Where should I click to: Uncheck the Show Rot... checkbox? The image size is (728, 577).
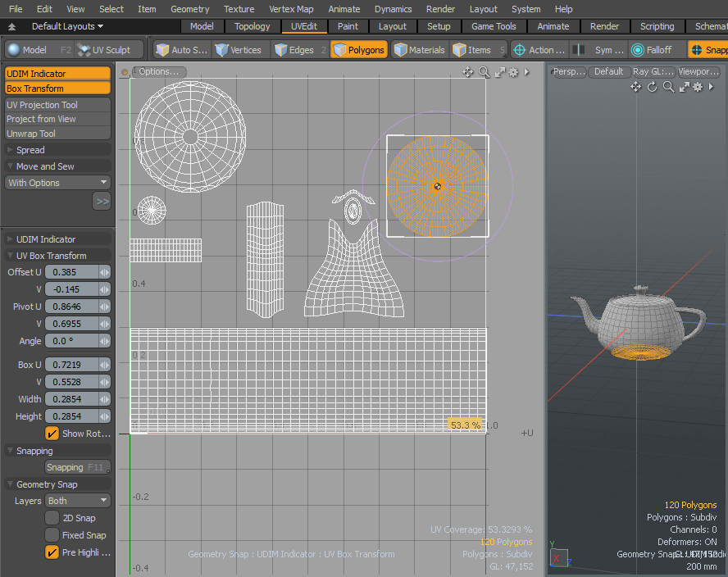[x=52, y=434]
